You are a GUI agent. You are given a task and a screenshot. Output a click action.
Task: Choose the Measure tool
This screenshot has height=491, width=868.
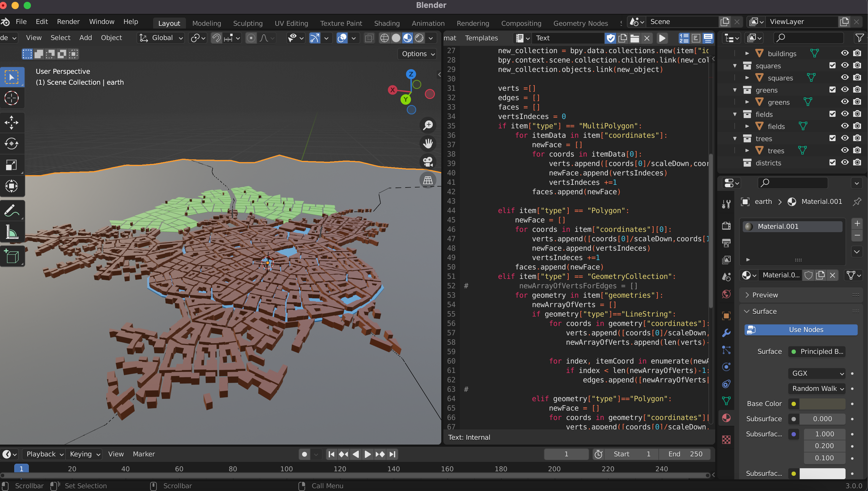point(12,232)
